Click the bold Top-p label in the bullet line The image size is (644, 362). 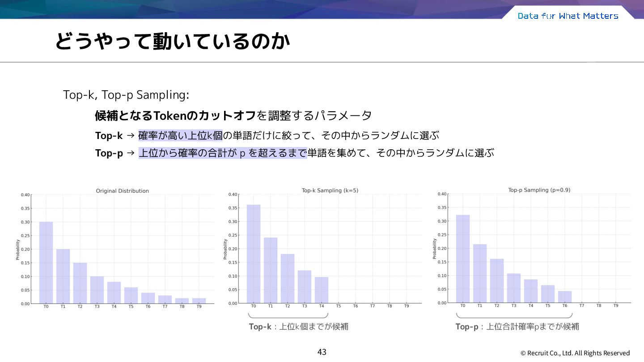pyautogui.click(x=109, y=153)
